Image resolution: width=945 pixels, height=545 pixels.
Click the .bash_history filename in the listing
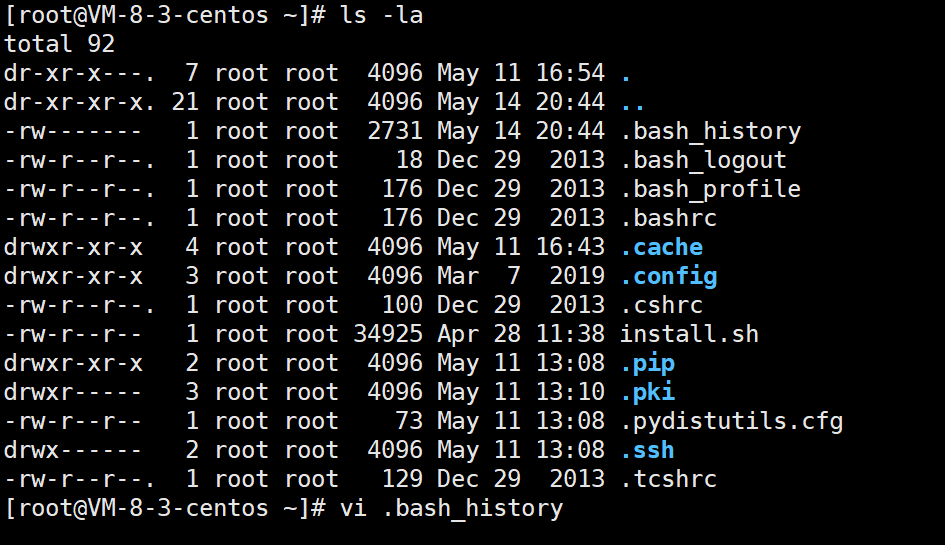(710, 131)
